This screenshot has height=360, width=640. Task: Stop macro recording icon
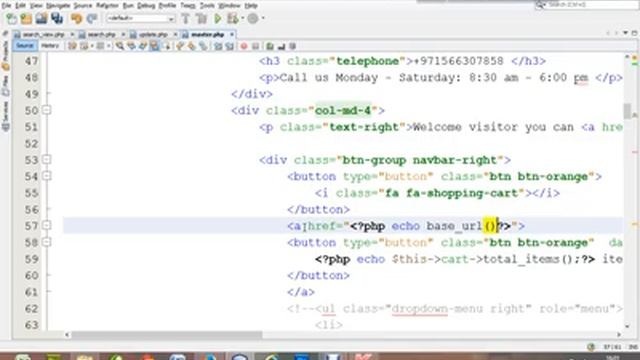[x=256, y=46]
